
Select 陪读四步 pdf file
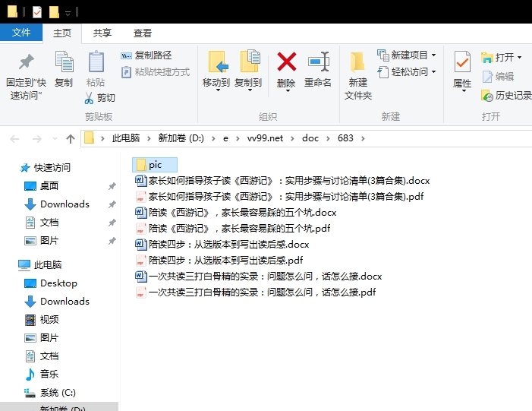coord(219,261)
